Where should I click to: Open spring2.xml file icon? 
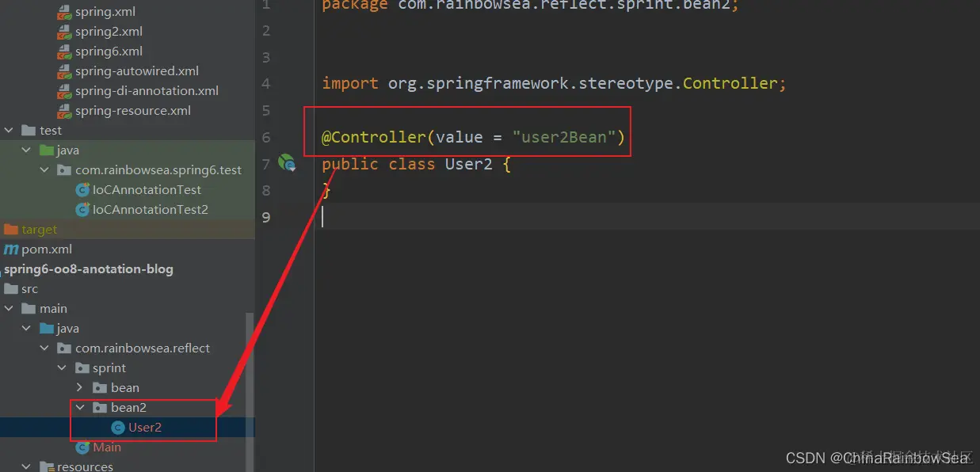tap(64, 32)
